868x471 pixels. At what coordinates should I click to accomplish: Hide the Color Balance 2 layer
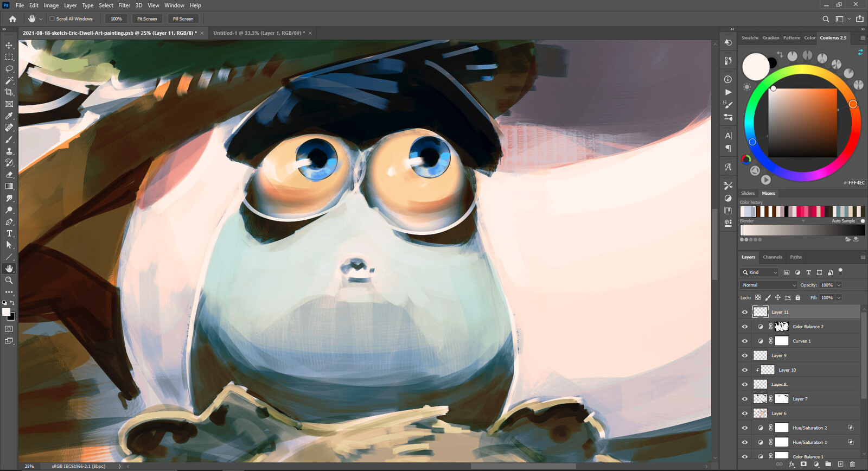745,327
